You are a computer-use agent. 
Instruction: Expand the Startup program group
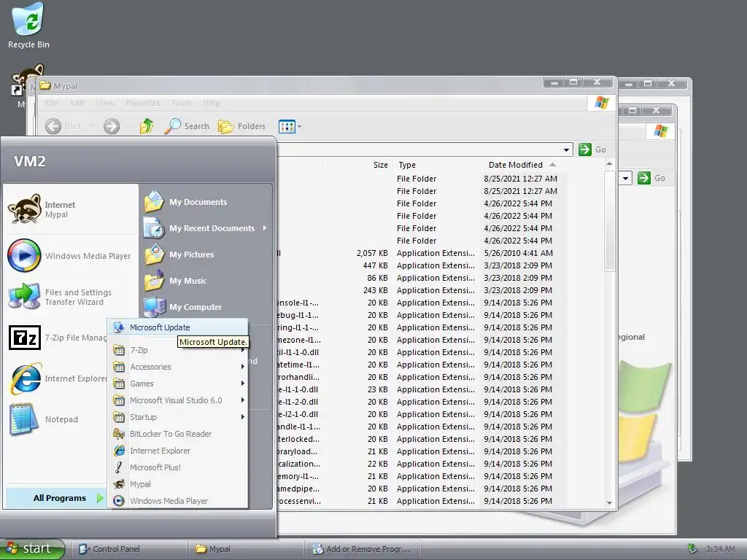pos(178,416)
